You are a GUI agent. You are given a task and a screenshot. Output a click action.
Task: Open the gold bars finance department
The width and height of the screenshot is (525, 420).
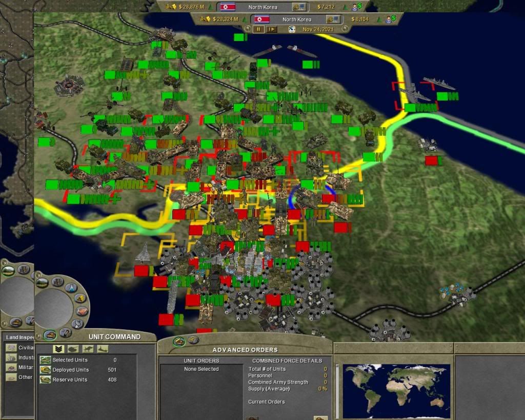pos(79,298)
